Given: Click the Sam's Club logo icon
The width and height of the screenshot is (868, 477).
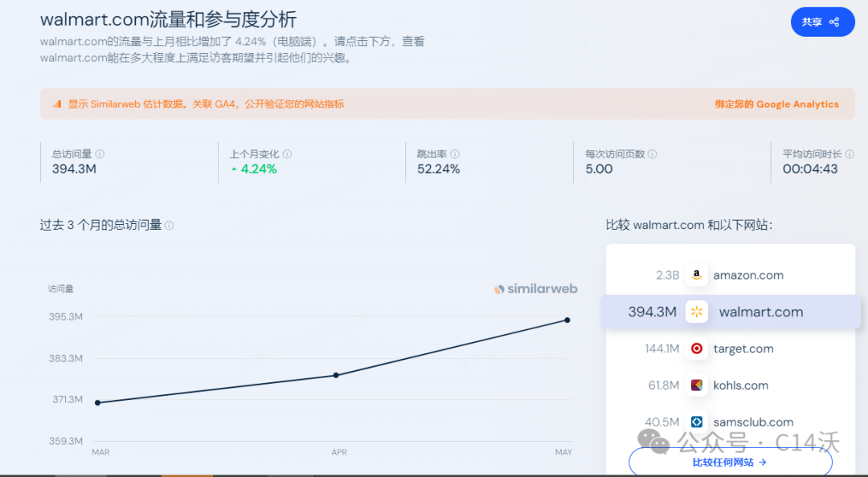Looking at the screenshot, I should click(x=696, y=422).
